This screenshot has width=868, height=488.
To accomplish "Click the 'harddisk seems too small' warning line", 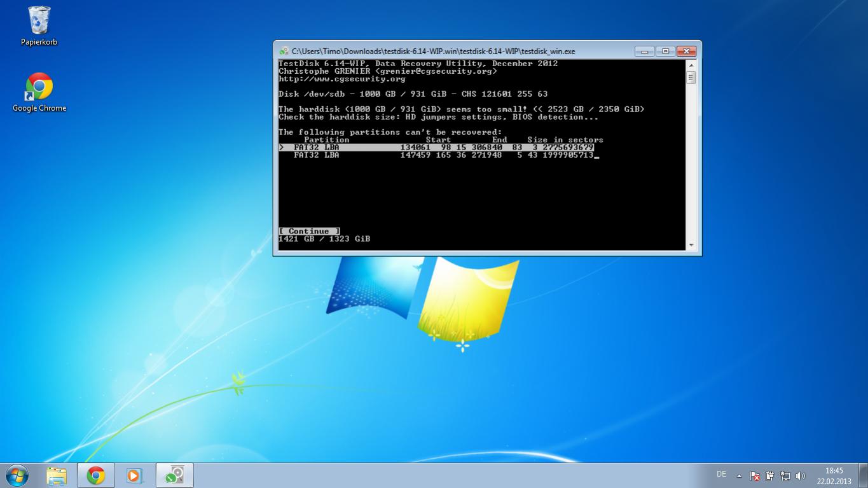I will (462, 109).
